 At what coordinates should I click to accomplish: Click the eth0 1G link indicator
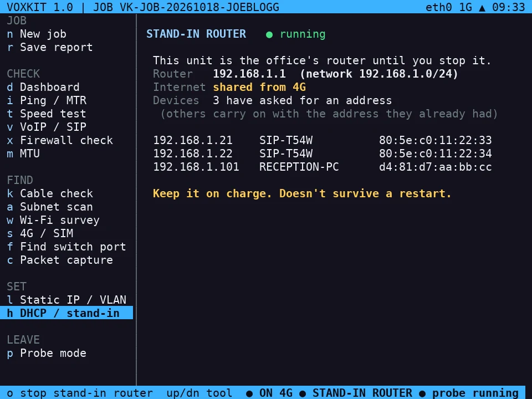coord(449,7)
